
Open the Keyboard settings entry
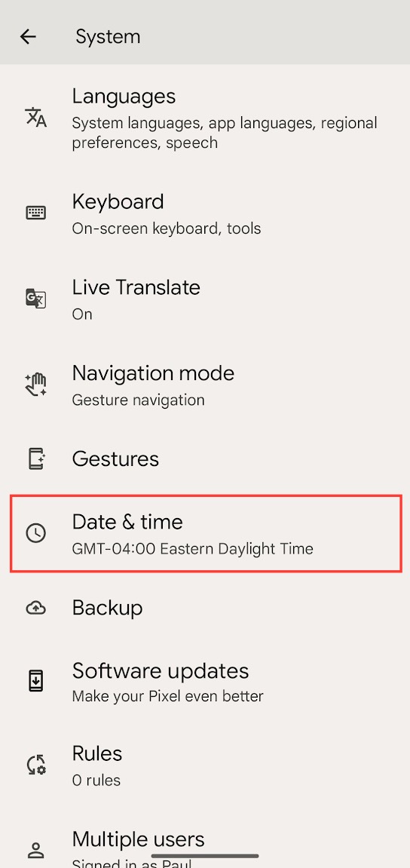205,213
